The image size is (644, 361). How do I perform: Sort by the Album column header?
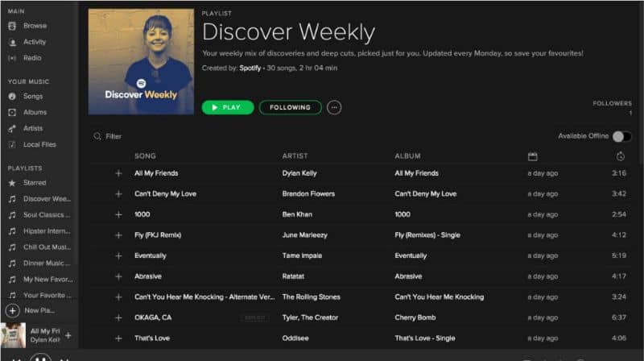coord(407,156)
